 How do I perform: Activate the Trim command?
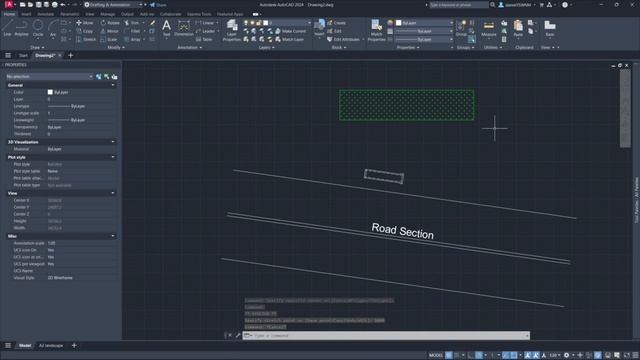[132, 23]
